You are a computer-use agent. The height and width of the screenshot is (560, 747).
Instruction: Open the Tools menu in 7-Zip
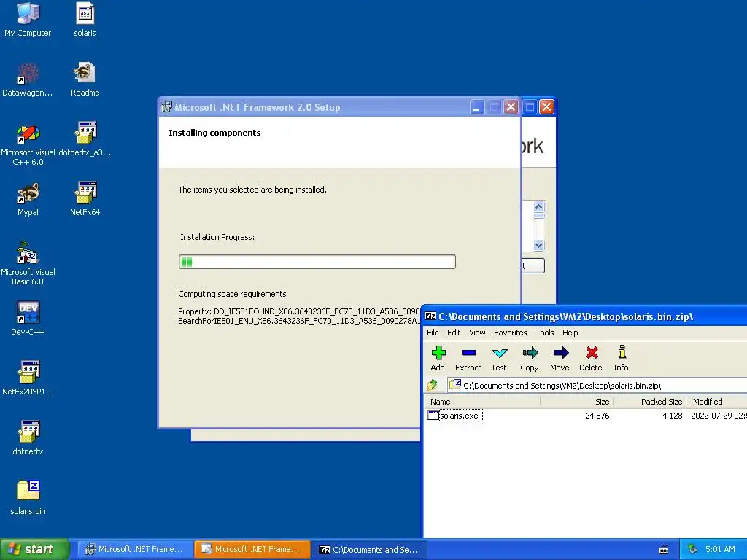tap(544, 332)
